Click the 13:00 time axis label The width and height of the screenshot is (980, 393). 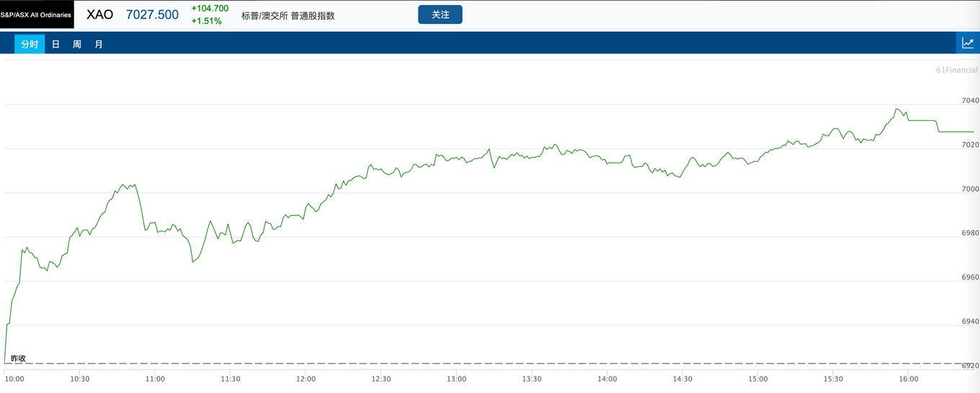(456, 379)
